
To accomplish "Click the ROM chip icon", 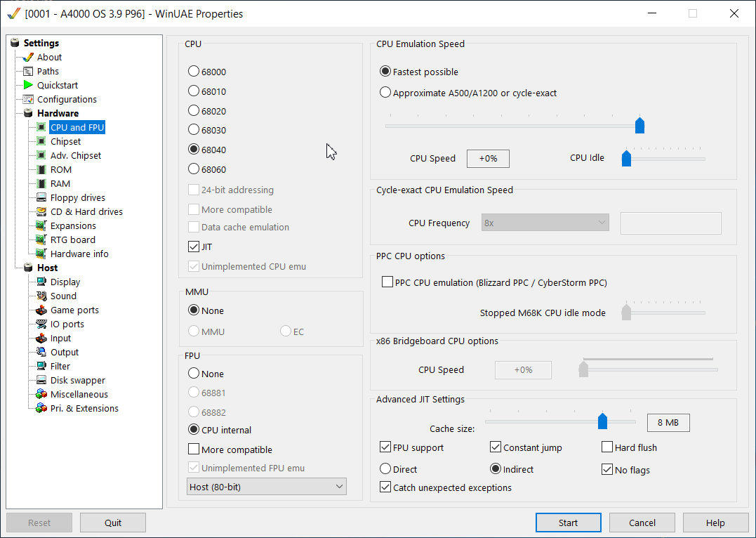I will point(41,169).
